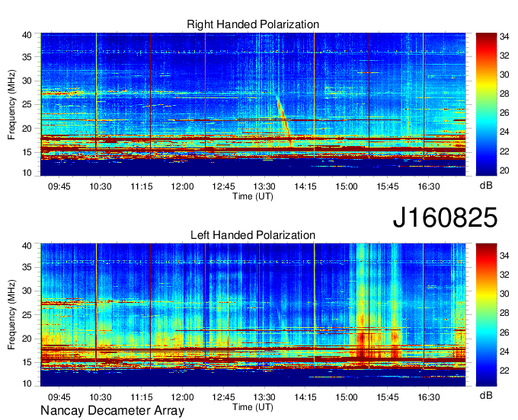Click the 40 MHz tick of Left Handed plot
Image resolution: width=518 pixels, height=420 pixels.
coord(27,246)
